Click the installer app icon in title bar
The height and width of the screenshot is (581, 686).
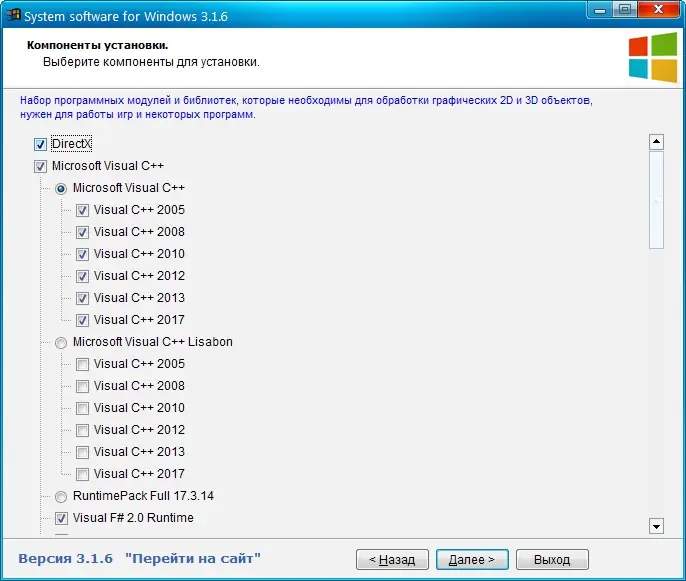click(x=13, y=15)
